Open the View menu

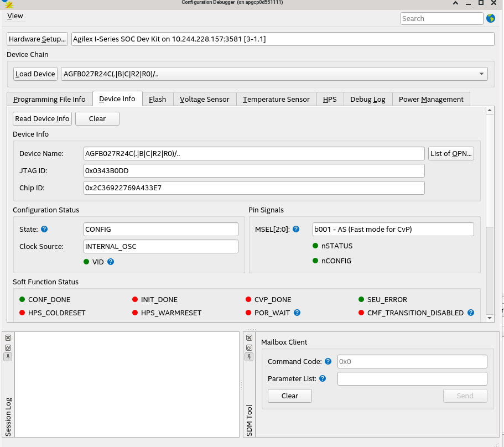[x=15, y=16]
